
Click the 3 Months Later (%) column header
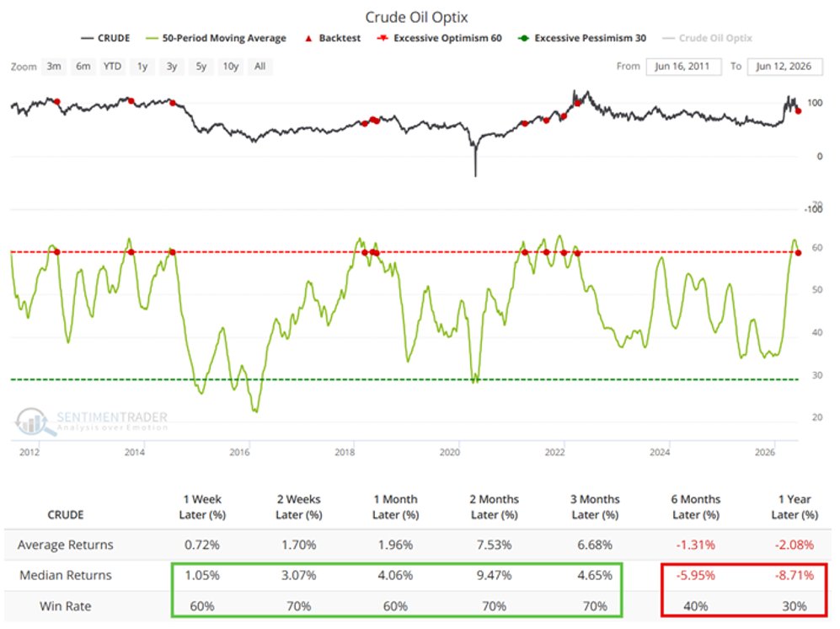pos(595,507)
